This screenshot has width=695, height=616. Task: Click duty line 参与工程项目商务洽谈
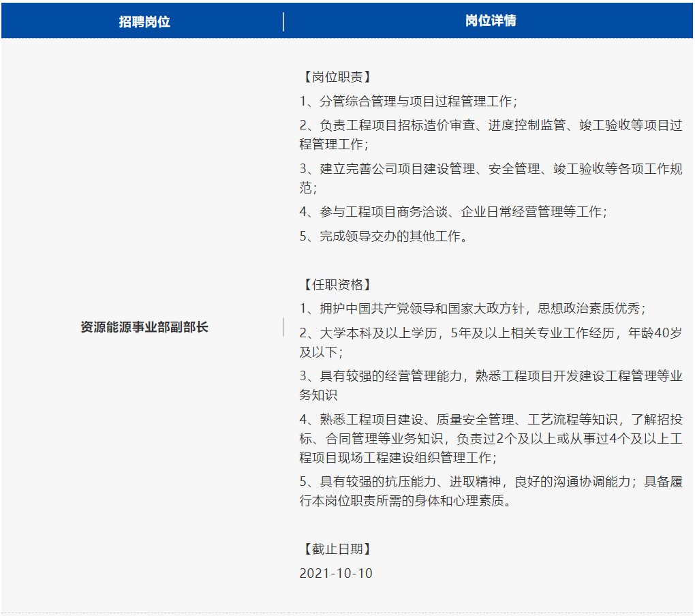click(453, 211)
